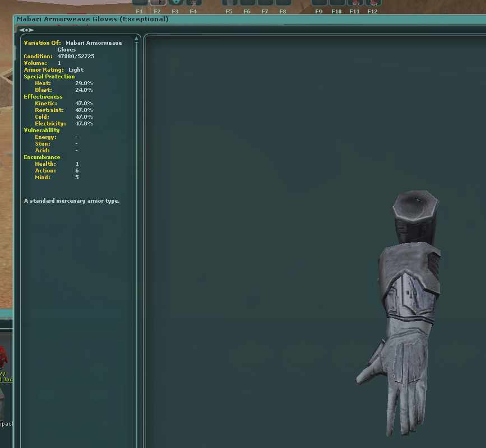Select the "Condition:" label
Screen dimensions: 486x448
tap(38, 57)
